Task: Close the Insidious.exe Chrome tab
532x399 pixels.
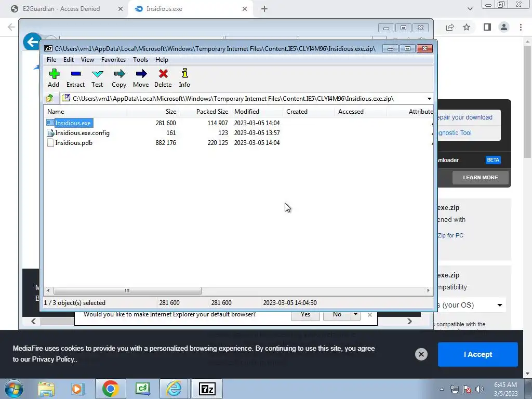Action: point(245,9)
